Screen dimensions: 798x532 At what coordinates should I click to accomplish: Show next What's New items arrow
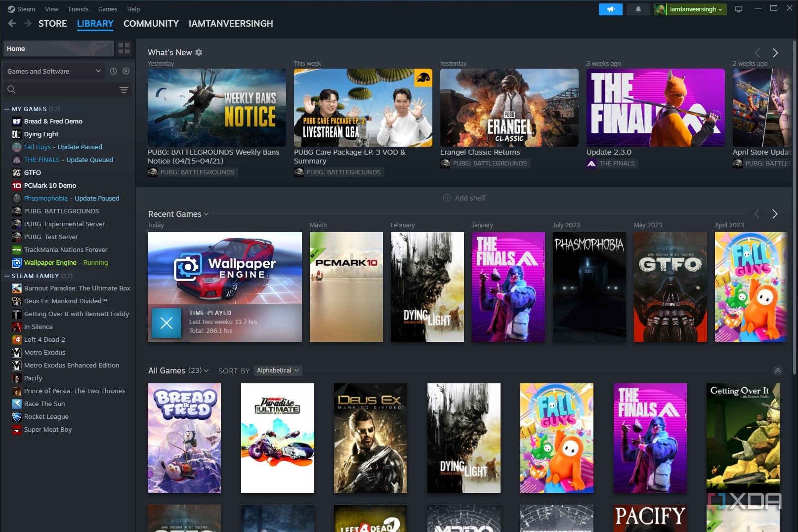tap(775, 53)
